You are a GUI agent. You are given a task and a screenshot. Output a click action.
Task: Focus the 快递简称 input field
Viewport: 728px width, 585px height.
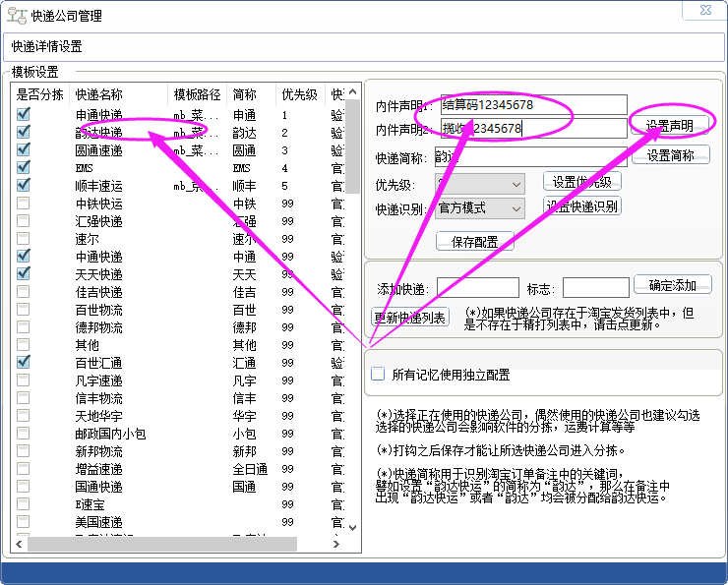[x=531, y=156]
